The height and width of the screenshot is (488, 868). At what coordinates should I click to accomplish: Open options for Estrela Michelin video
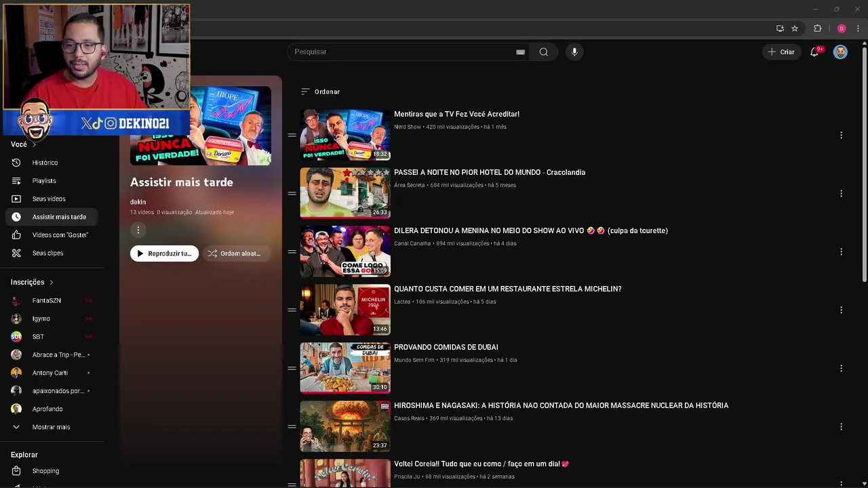click(841, 310)
